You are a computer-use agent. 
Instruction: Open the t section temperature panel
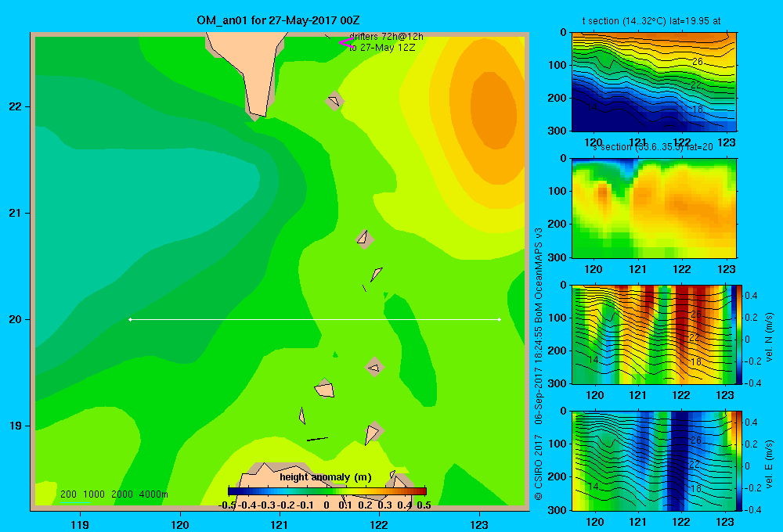coord(654,81)
